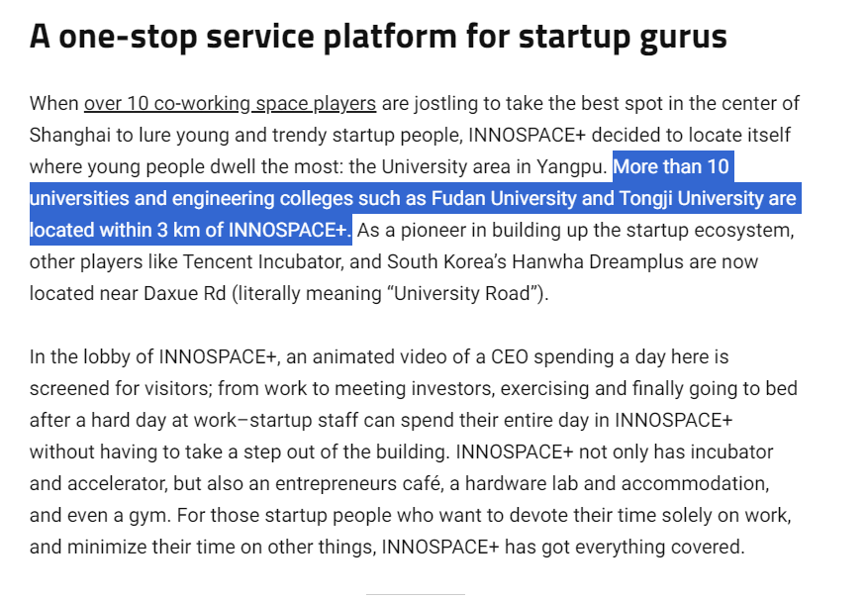868x602 pixels.
Task: Open the "over 10 co-working space players" link
Action: click(230, 103)
